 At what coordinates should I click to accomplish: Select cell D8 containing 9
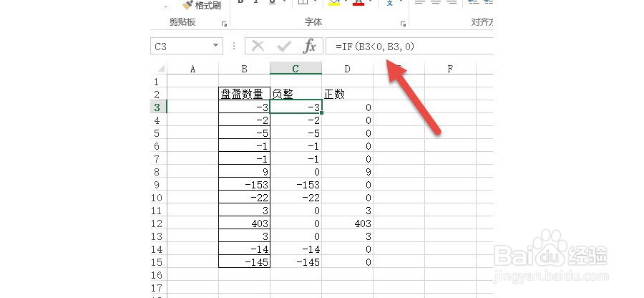(x=348, y=172)
